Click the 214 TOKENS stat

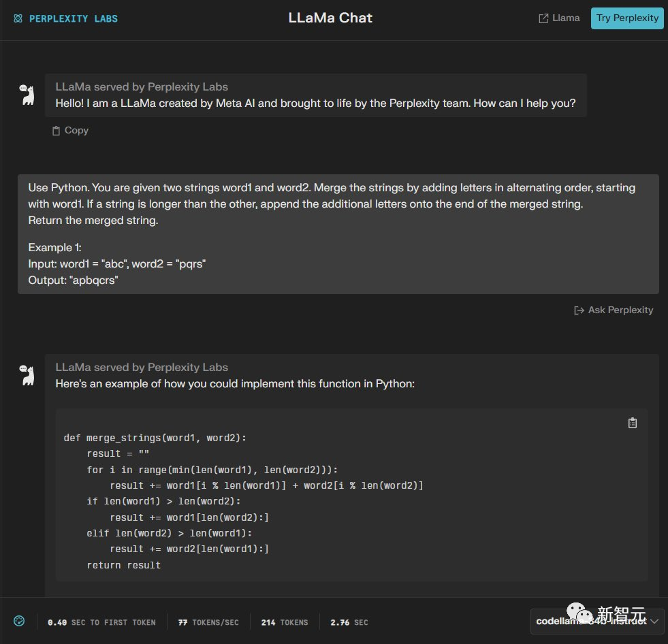click(x=285, y=622)
